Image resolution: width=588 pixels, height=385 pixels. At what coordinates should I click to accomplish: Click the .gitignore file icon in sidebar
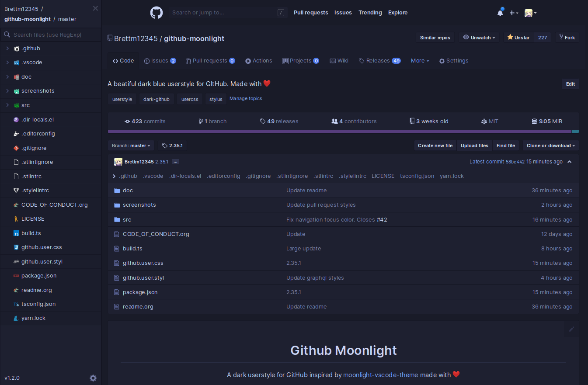click(16, 148)
